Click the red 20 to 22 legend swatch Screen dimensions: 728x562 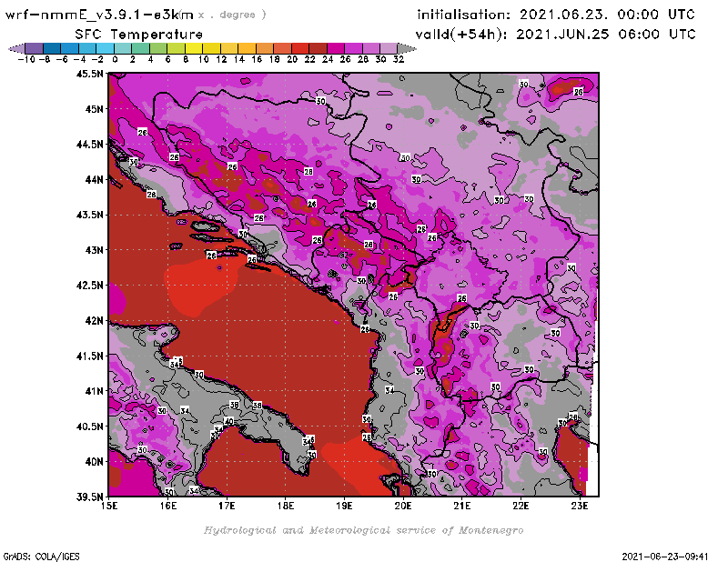coord(300,48)
